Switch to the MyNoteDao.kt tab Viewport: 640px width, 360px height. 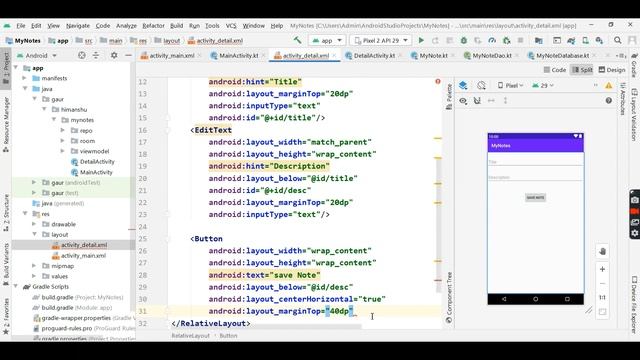click(x=492, y=56)
